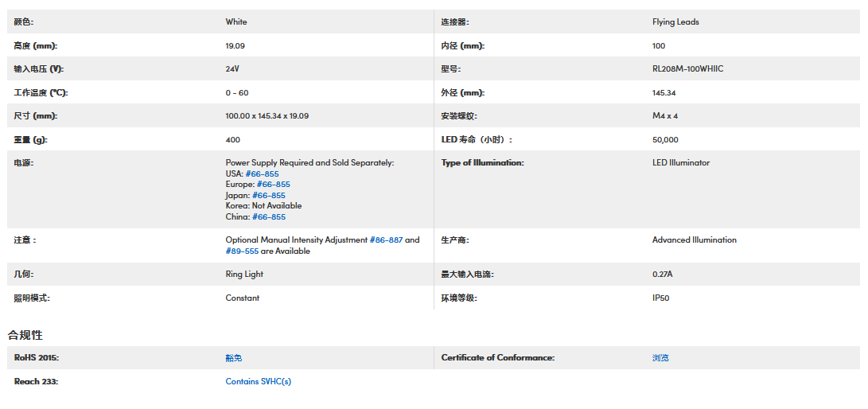868x409 pixels.
Task: Click the 几何 row label
Action: pos(24,275)
